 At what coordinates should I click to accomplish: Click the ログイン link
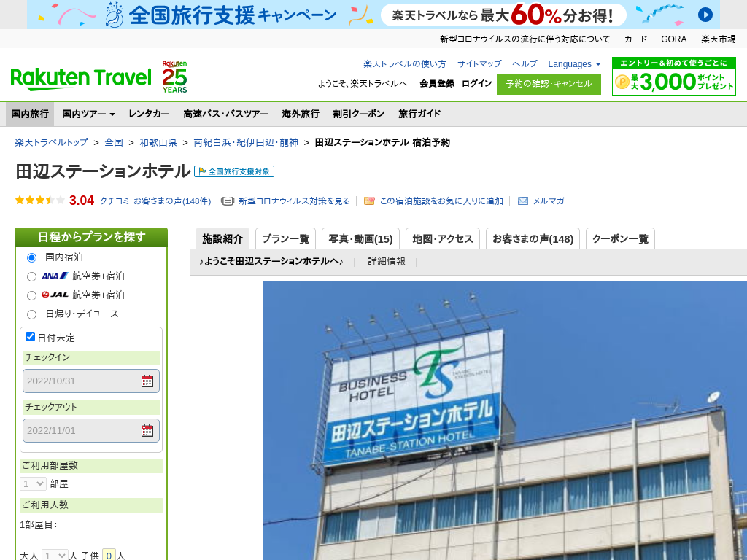477,83
